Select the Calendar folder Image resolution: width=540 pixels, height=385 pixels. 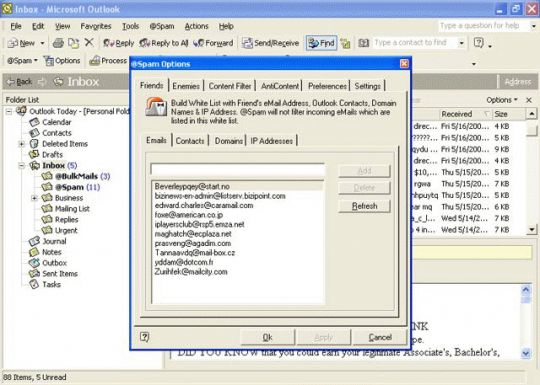tap(50, 122)
